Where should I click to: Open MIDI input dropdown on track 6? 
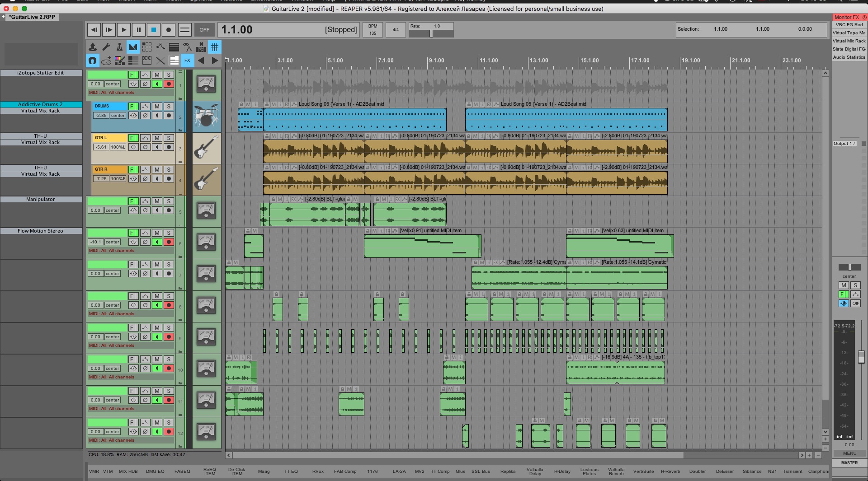(131, 251)
